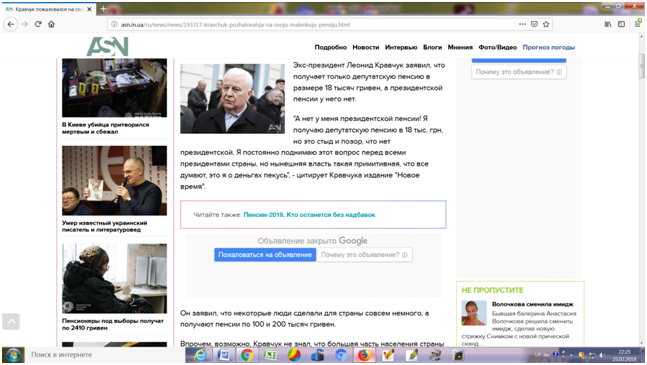Open thumbnail of pensioner counting money
The image size is (647, 365).
coord(114,278)
